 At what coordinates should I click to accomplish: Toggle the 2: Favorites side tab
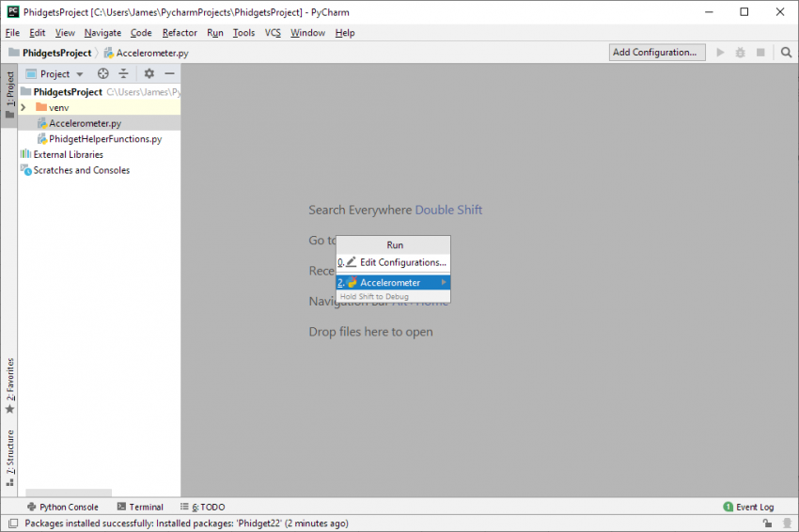9,385
